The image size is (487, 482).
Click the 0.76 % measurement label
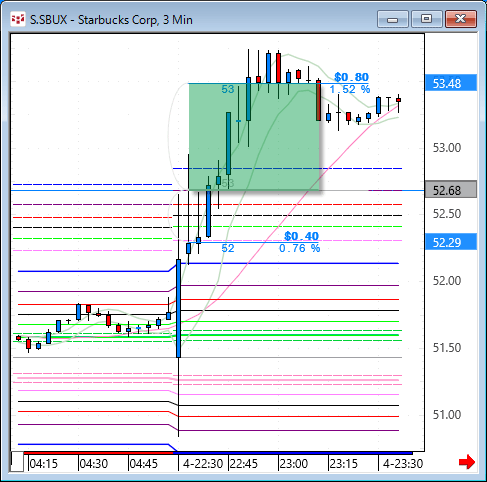tap(299, 248)
